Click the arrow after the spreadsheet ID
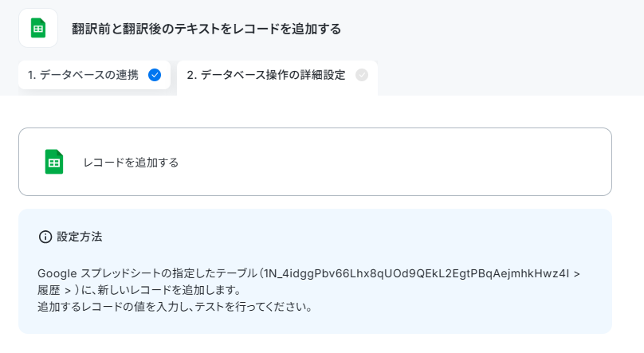 coord(576,274)
